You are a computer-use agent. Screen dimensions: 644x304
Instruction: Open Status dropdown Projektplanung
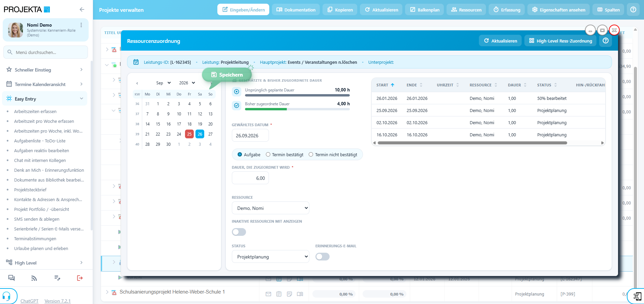pyautogui.click(x=271, y=257)
